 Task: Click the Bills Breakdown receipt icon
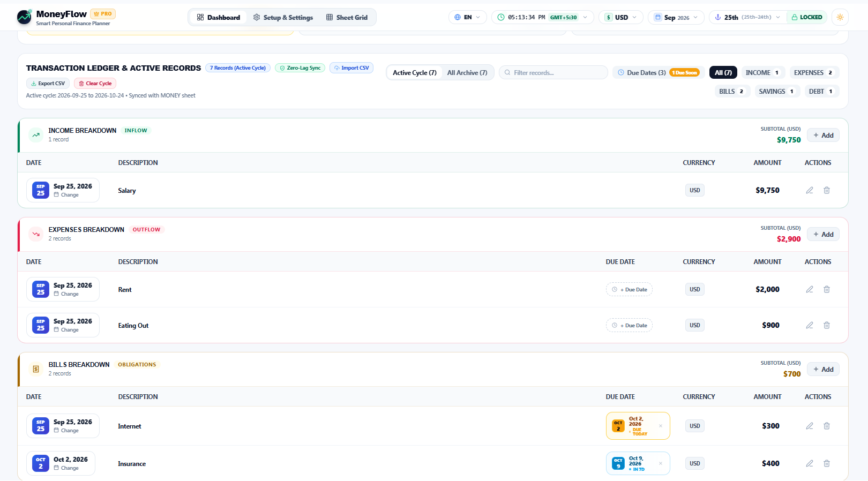pyautogui.click(x=36, y=369)
